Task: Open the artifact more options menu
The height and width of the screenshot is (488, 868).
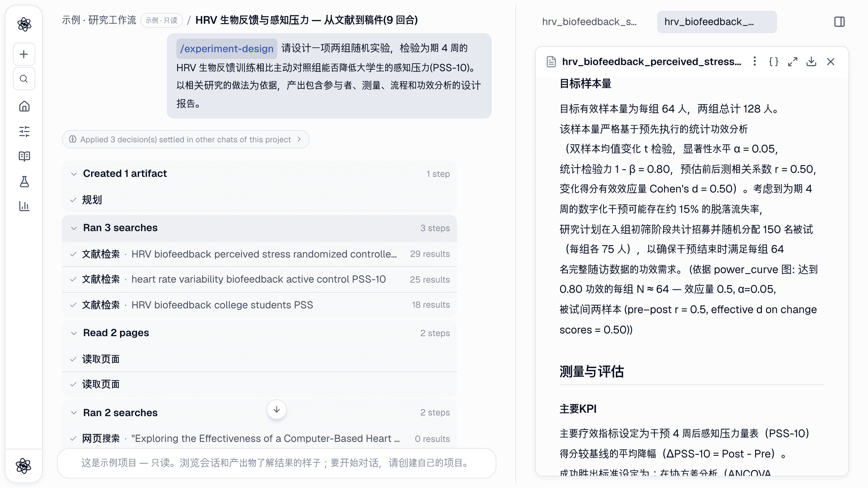Action: point(754,61)
